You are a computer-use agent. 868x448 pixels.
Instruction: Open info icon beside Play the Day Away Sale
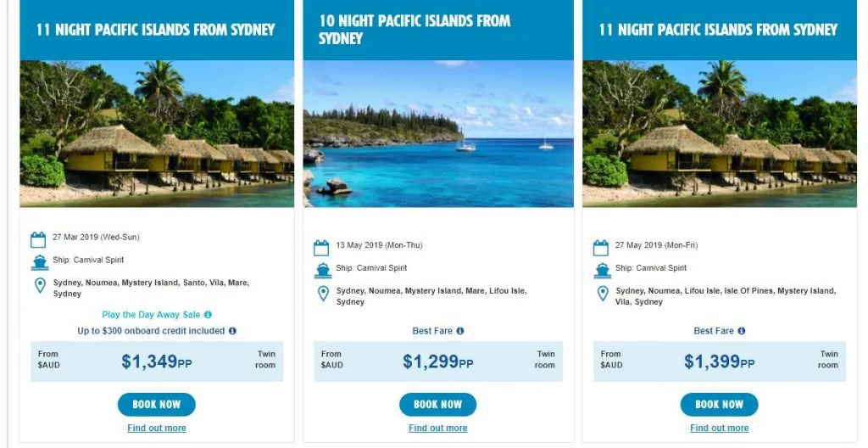[208, 315]
